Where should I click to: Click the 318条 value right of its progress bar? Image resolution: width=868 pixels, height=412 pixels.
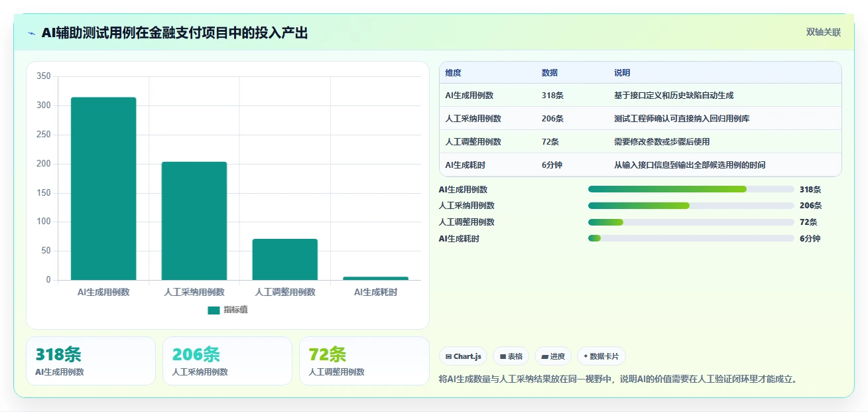[x=810, y=189]
